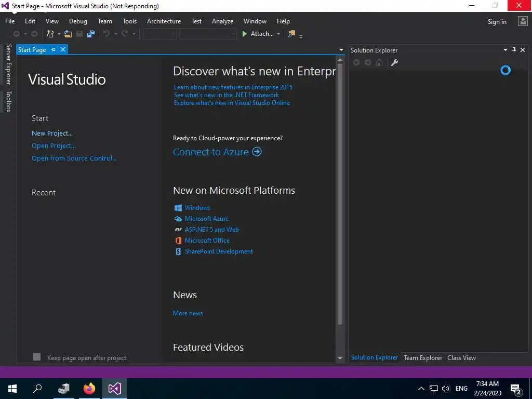Viewport: 532px width, 399px height.
Task: Open the Debug menu
Action: 78,21
